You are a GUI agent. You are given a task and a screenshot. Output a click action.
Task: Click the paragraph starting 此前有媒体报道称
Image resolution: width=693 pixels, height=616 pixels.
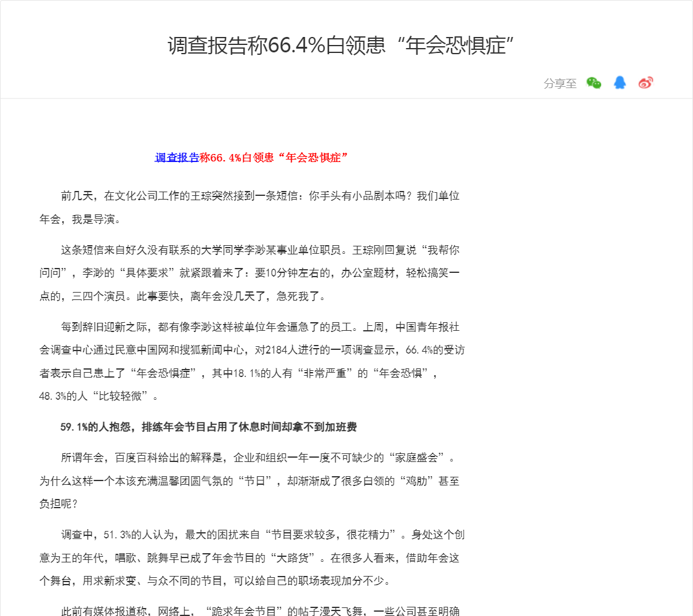click(261, 610)
